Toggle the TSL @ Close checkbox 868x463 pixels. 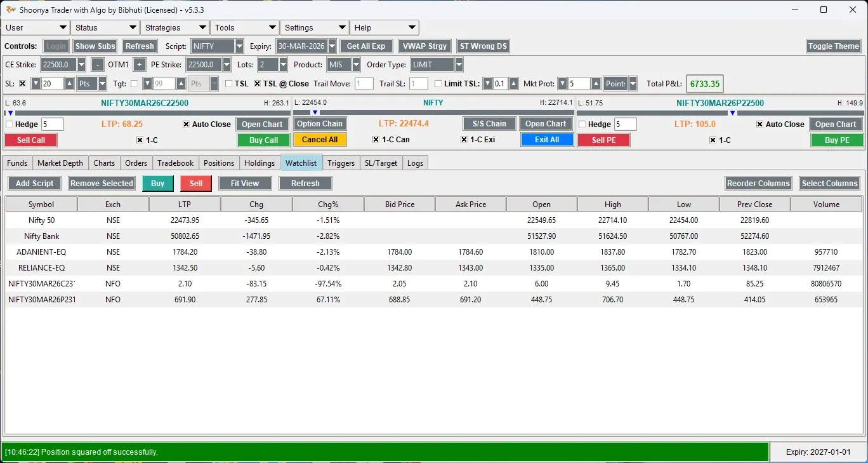258,84
